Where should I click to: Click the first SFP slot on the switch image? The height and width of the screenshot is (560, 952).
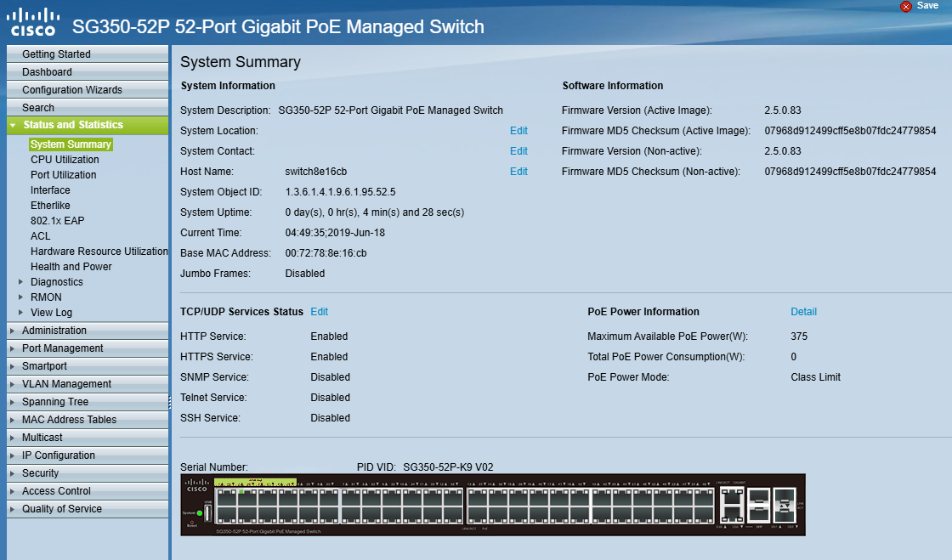coord(759,506)
